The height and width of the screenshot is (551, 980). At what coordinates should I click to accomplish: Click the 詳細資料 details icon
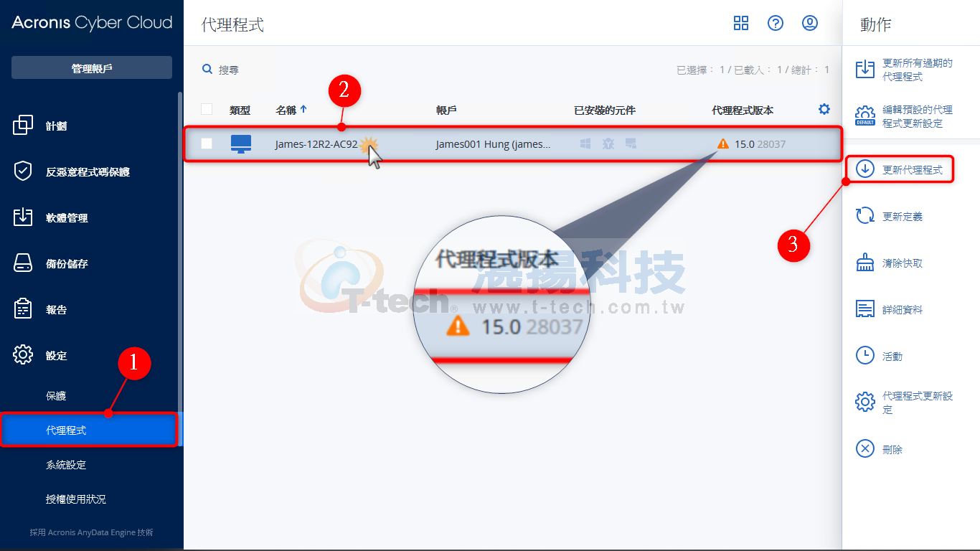(865, 309)
